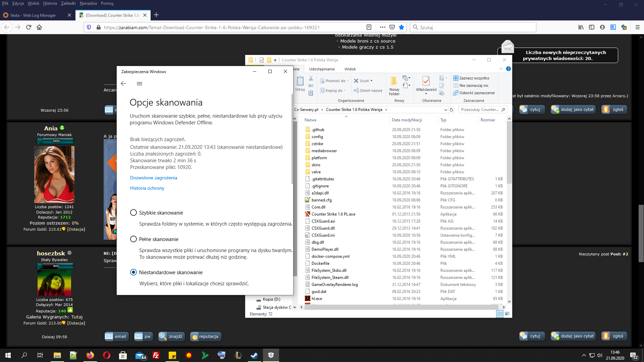Open Firefox application hamburger menu
644x362 pixels.
[x=638, y=27]
